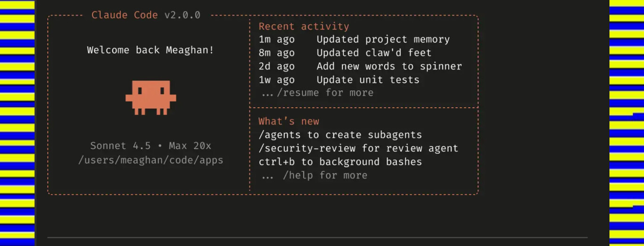Click the 'What's new' heading
Viewport: 644px width, 246px height.
[289, 121]
